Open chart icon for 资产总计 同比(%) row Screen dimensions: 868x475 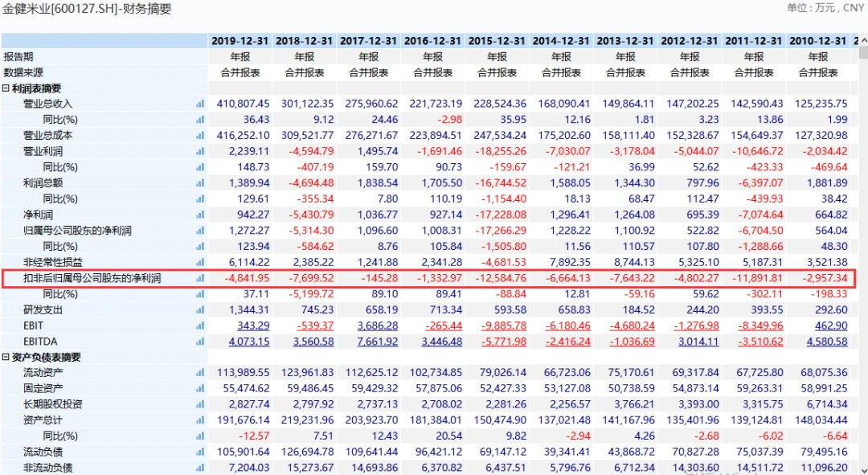coord(200,436)
